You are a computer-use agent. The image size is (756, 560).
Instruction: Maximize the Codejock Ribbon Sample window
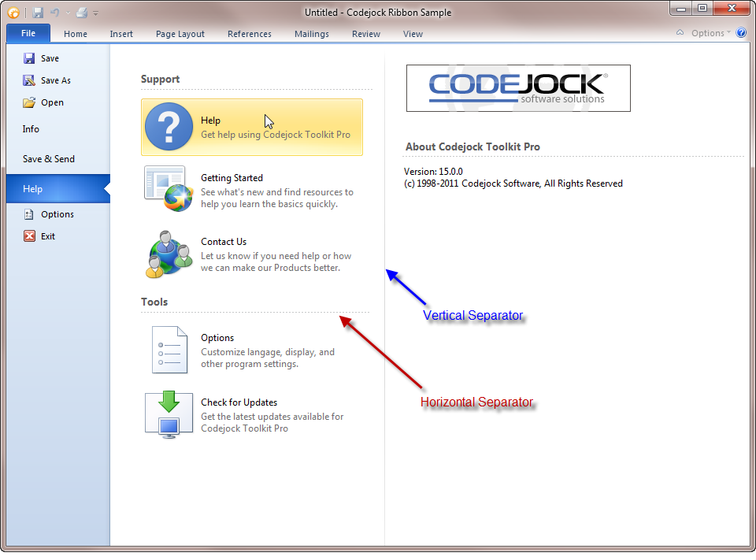click(702, 8)
